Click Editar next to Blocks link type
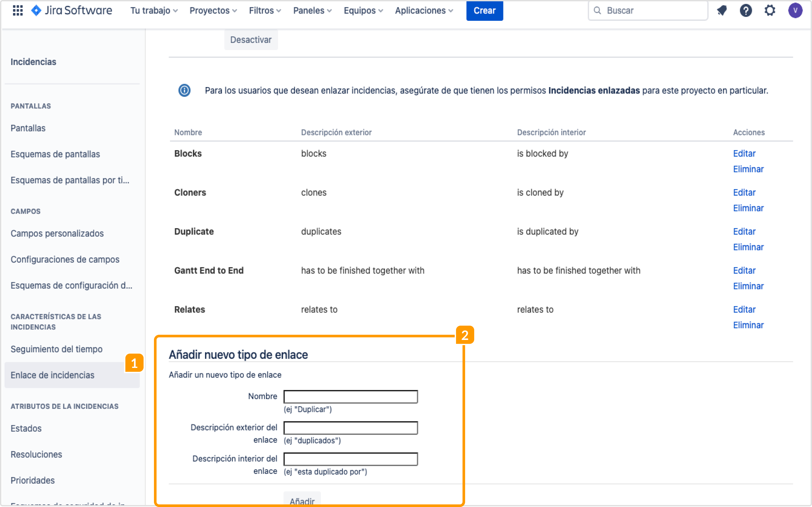Screen dimensions: 812x507 tap(744, 153)
